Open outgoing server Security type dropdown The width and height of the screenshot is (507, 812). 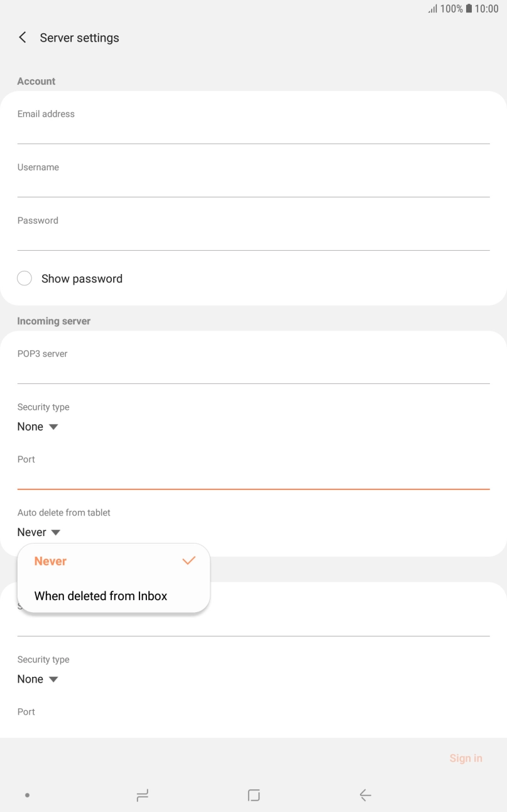tap(38, 679)
